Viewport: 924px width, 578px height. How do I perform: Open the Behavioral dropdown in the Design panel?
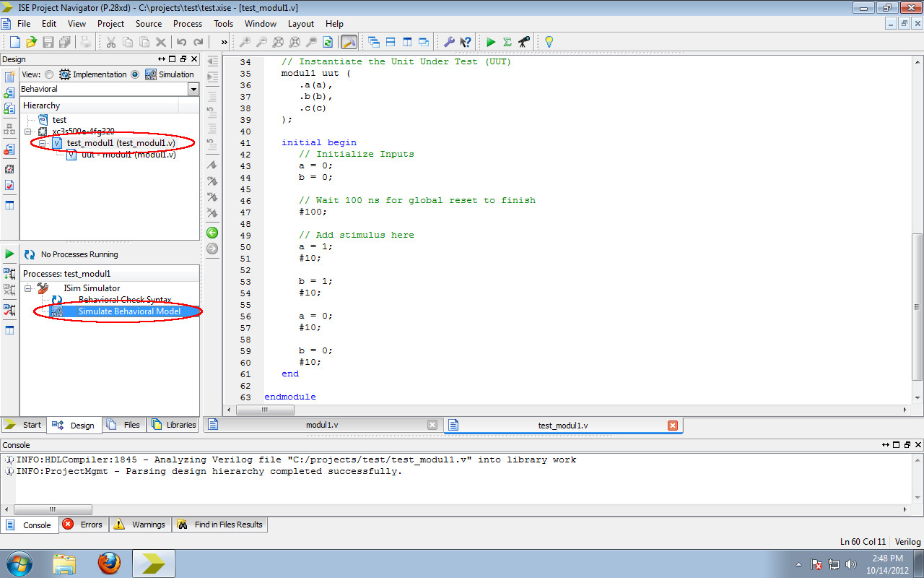pos(193,89)
